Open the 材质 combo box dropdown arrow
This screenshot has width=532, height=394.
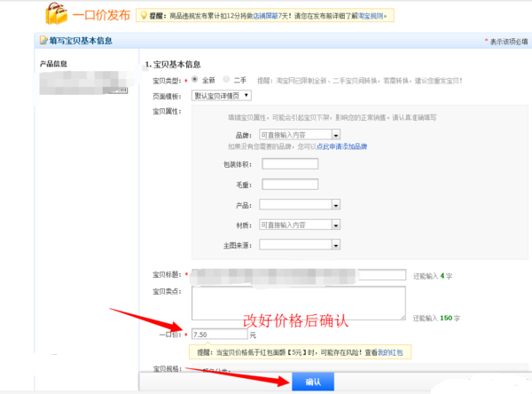[336, 225]
